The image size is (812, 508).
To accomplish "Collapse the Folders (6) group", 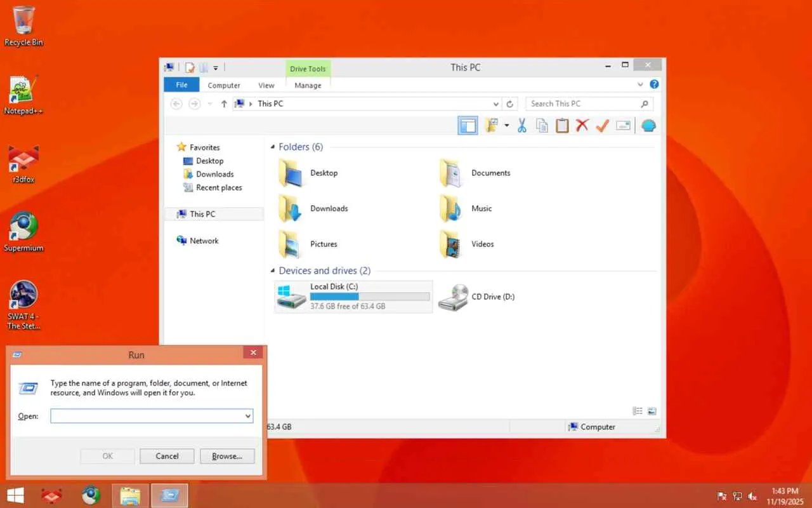I will 273,147.
